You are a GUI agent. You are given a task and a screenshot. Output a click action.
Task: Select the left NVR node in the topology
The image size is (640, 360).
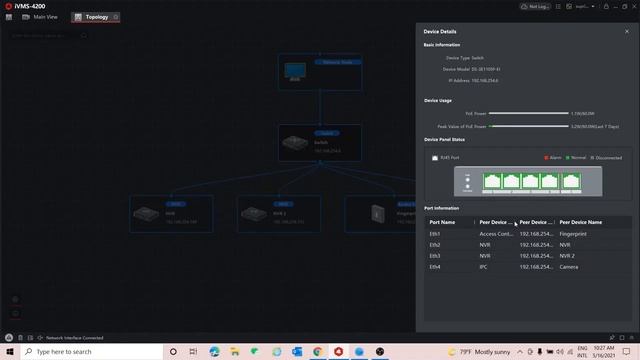click(171, 214)
